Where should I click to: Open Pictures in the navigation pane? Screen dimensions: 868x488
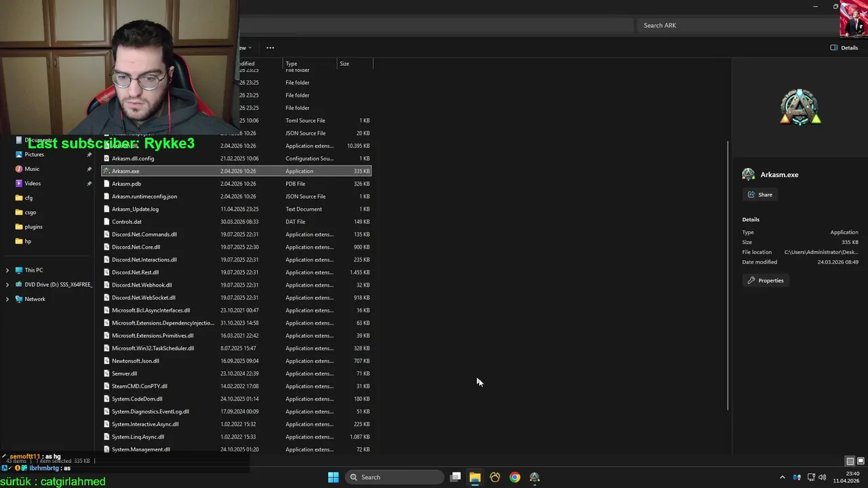pos(34,155)
